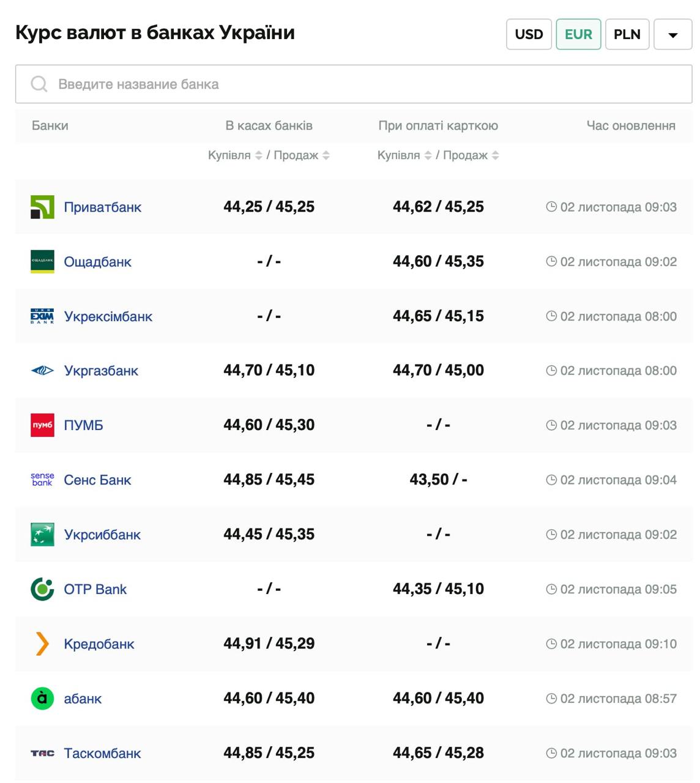Click the абанк green circle logo
Screen dimensions: 700x783
pyautogui.click(x=42, y=699)
